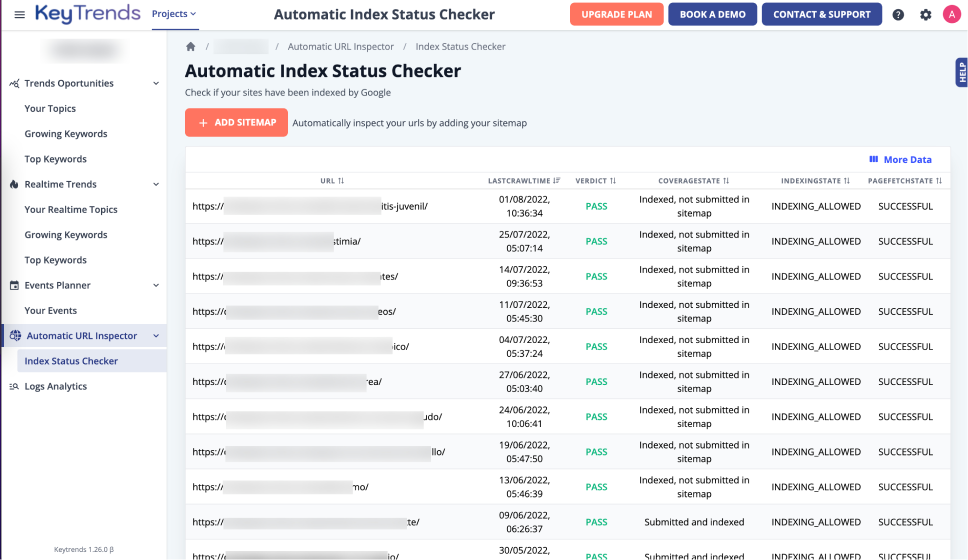
Task: Open the vertical HELP side tab
Action: point(962,72)
